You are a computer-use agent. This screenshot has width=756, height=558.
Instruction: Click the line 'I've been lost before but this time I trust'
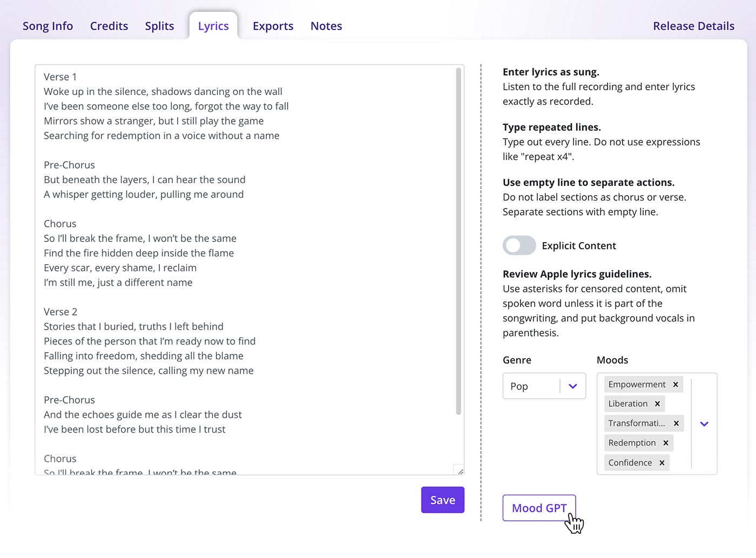click(x=134, y=429)
